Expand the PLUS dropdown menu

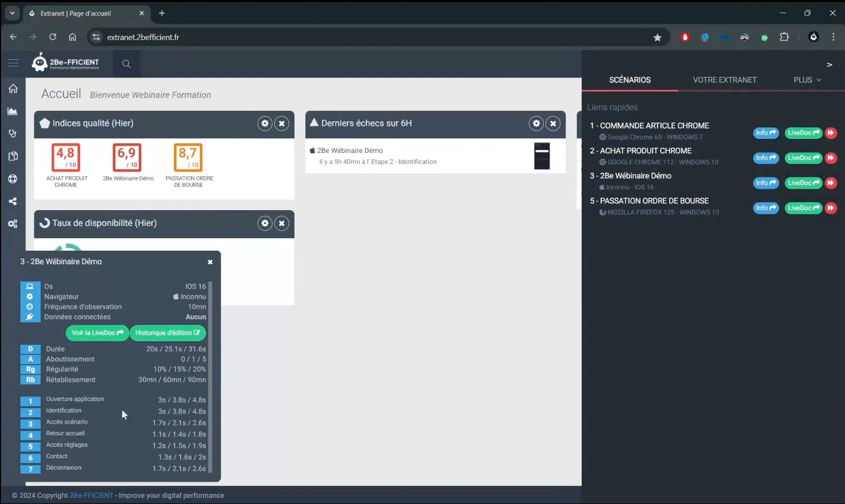click(x=807, y=80)
